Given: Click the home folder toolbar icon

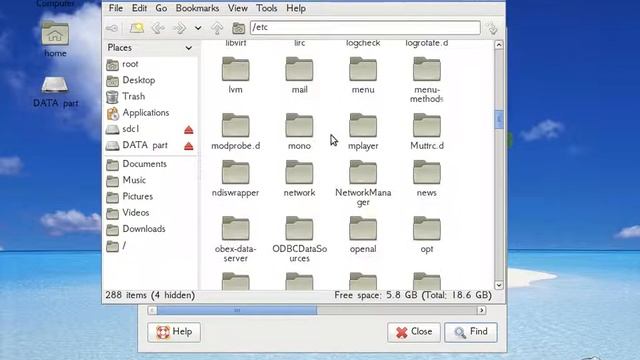Looking at the screenshot, I should (x=238, y=28).
